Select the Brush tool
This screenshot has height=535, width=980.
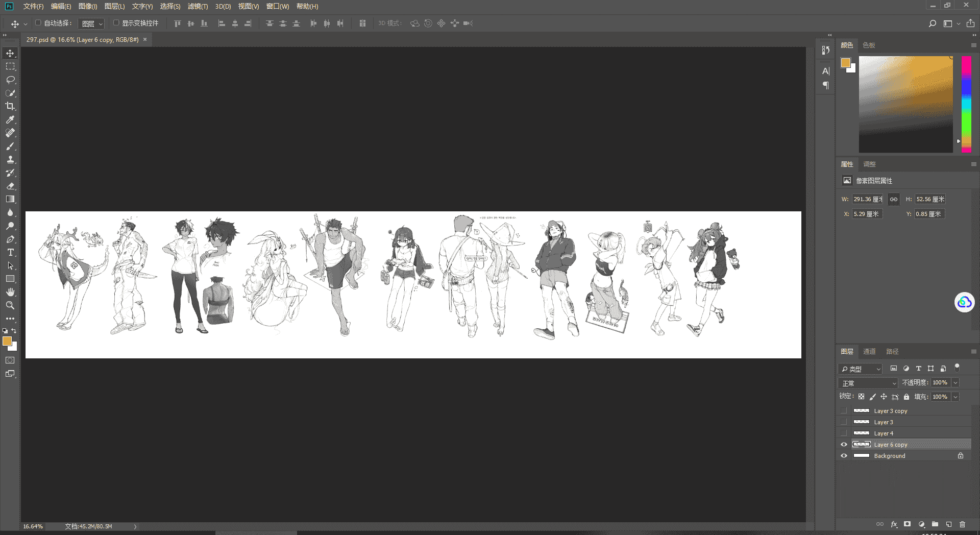pos(10,146)
